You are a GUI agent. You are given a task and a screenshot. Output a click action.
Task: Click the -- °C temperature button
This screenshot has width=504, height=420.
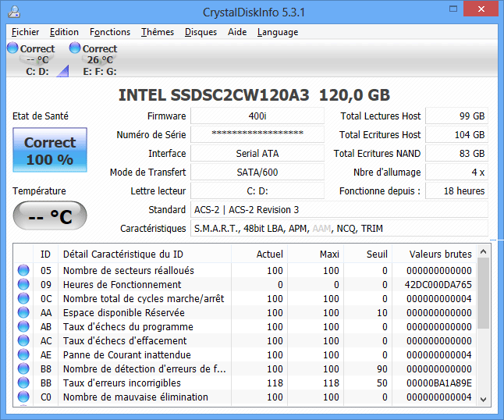[x=50, y=215]
